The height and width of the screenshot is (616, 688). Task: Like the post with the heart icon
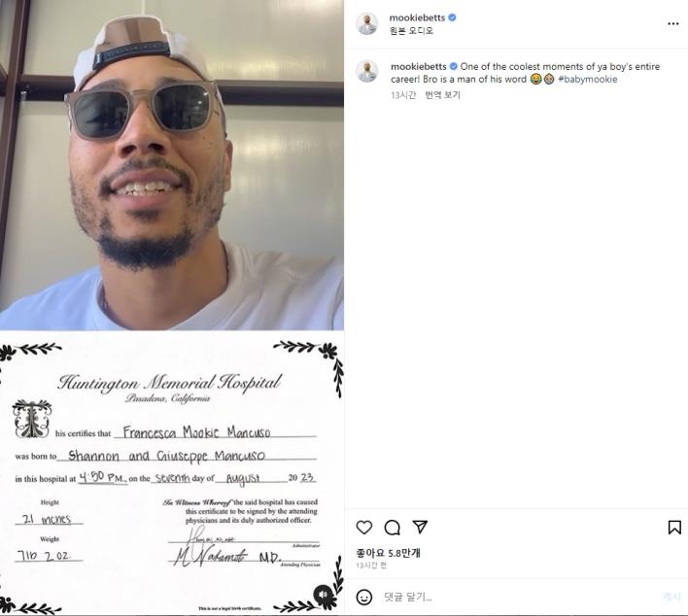[x=364, y=527]
